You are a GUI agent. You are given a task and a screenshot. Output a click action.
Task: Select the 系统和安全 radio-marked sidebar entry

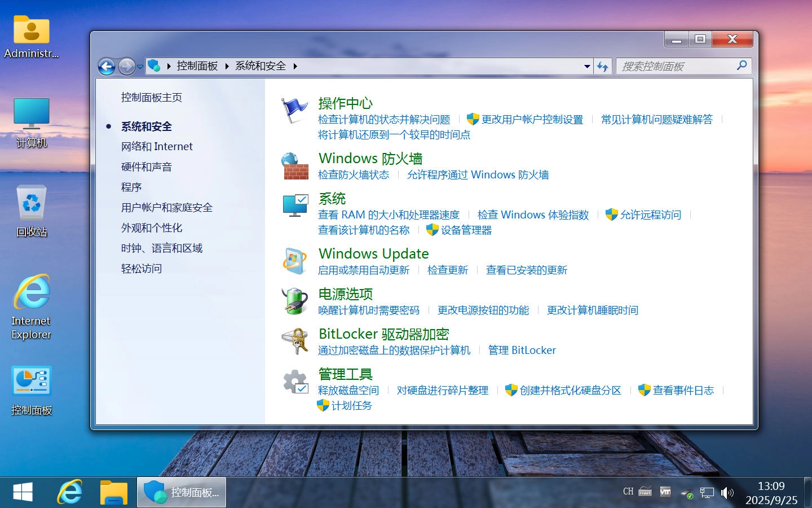[x=147, y=126]
